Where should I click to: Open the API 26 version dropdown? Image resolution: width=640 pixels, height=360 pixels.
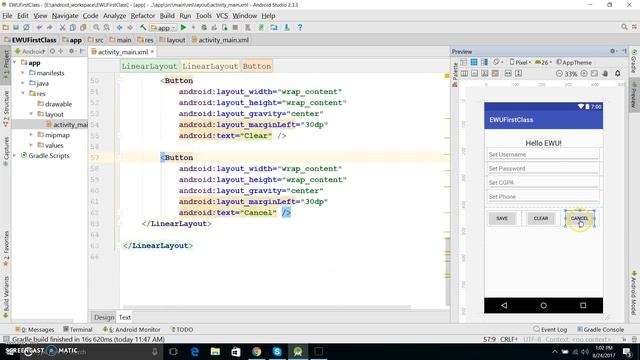pos(543,62)
